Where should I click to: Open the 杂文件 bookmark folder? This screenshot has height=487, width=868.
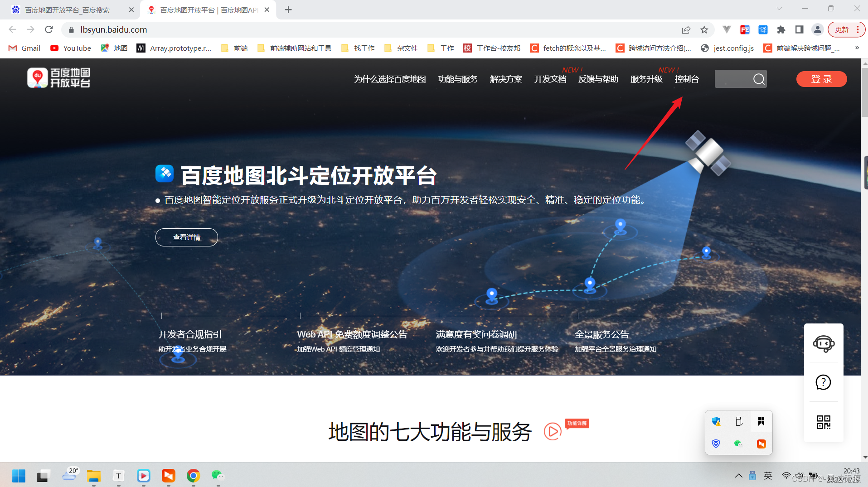point(401,48)
